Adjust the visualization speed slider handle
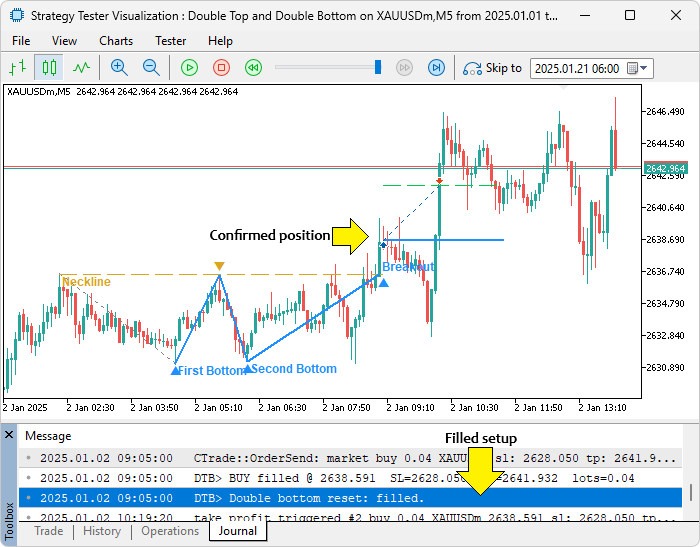700x547 pixels. point(378,67)
